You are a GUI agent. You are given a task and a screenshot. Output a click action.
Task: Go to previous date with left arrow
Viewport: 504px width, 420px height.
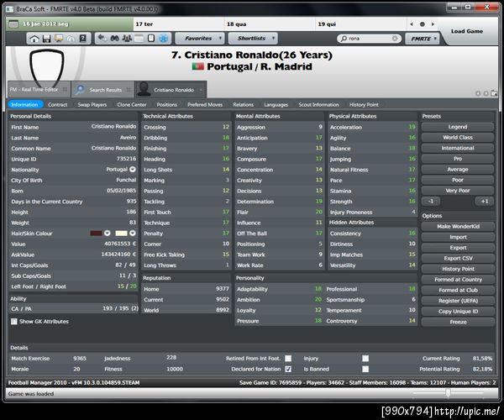[412, 24]
